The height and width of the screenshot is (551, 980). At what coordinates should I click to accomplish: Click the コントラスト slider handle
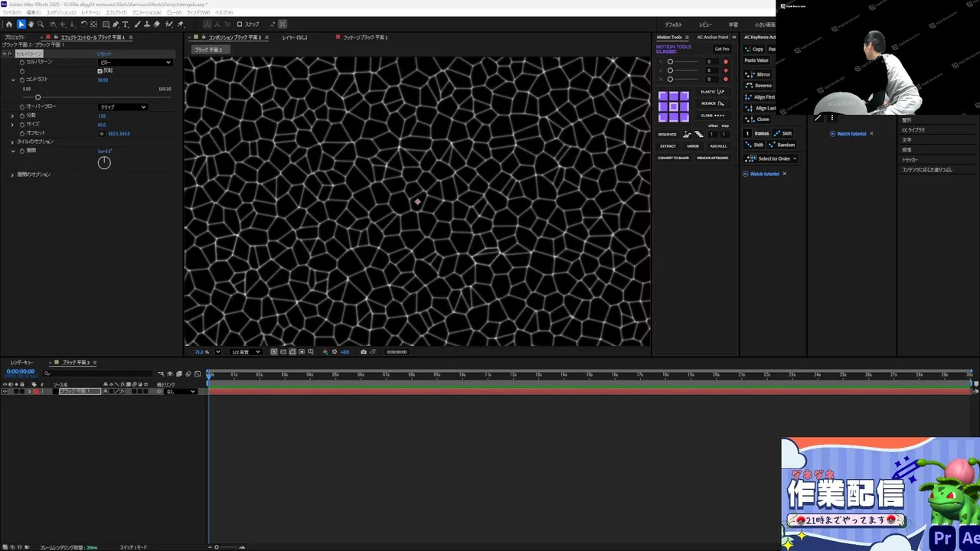click(38, 97)
